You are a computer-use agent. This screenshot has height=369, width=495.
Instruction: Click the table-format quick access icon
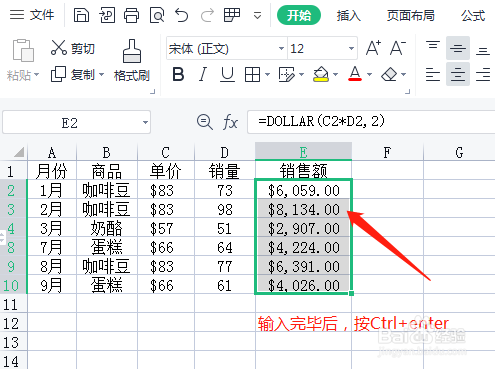[232, 15]
